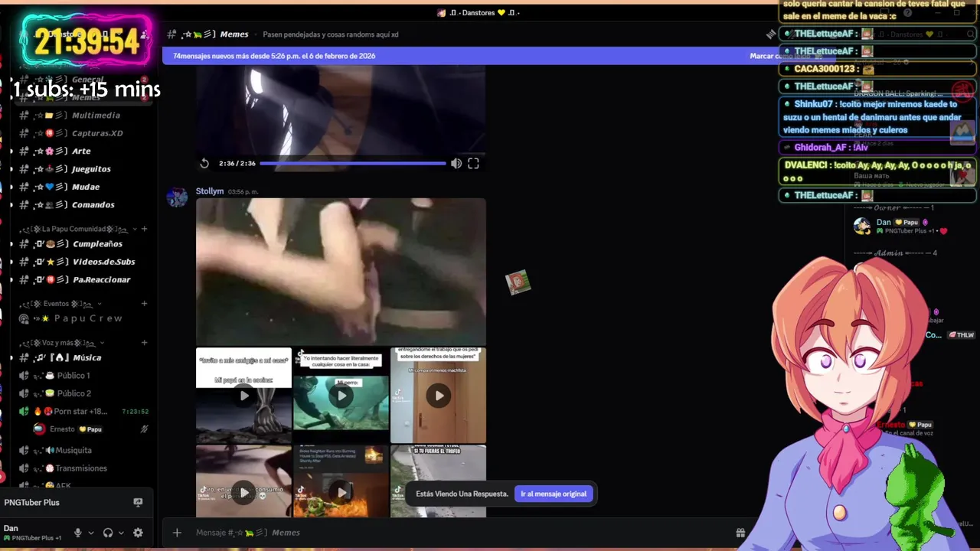Click the replay icon on the video player
The height and width of the screenshot is (551, 980).
coord(204,163)
